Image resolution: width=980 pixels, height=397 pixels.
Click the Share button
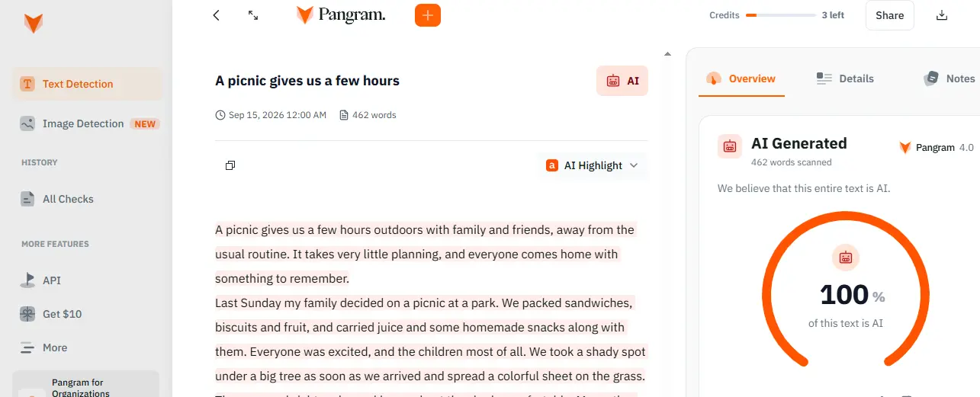tap(890, 15)
